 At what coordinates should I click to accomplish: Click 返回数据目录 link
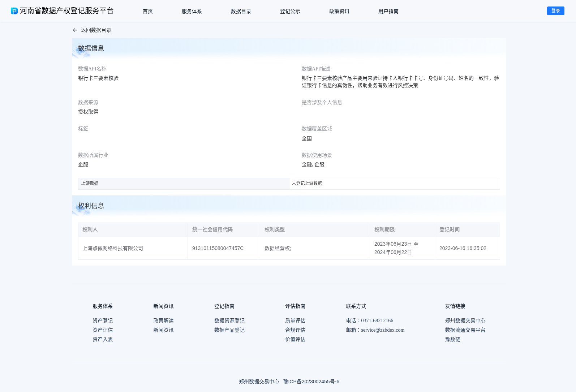pos(96,30)
